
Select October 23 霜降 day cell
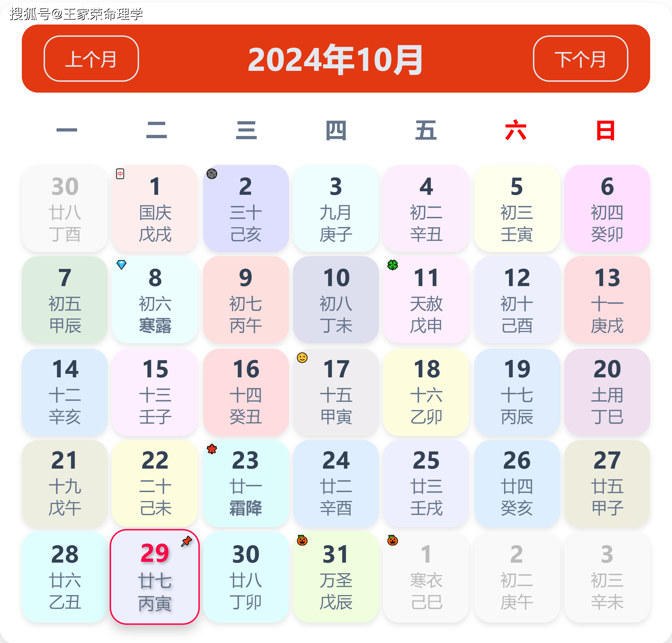tap(246, 483)
